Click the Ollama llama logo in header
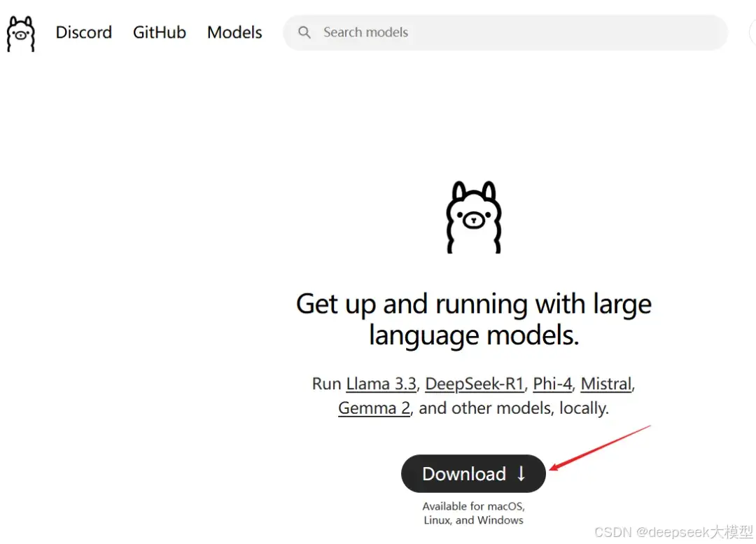756x544 pixels. [x=21, y=34]
